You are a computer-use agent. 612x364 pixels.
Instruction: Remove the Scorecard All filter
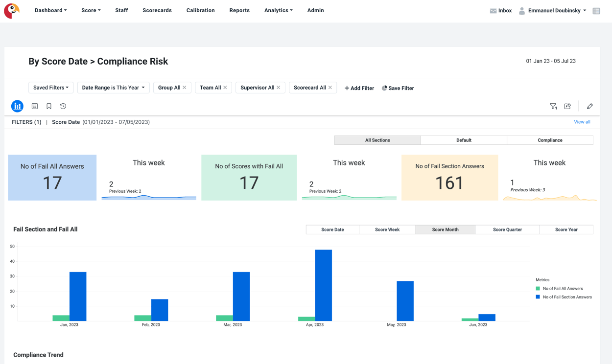pos(330,88)
